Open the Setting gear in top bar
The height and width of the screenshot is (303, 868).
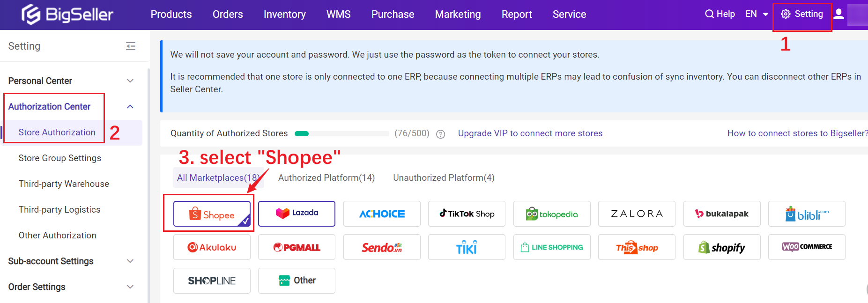click(x=802, y=14)
